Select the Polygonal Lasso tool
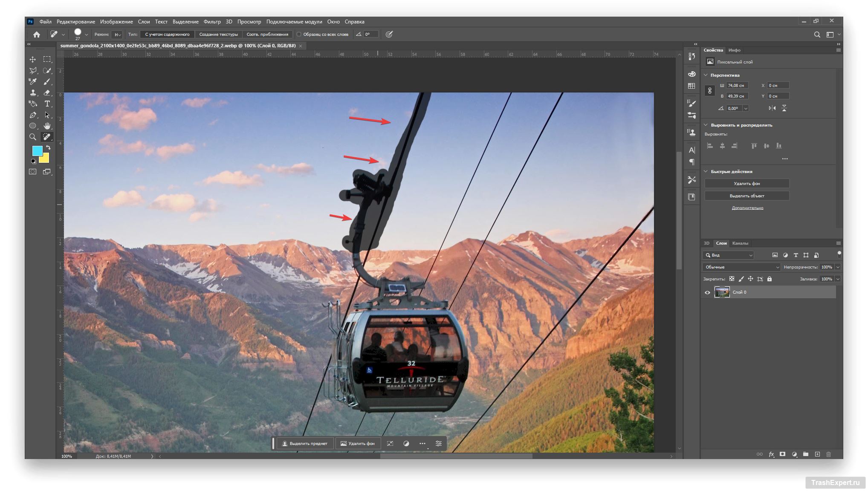The width and height of the screenshot is (868, 491). point(33,70)
